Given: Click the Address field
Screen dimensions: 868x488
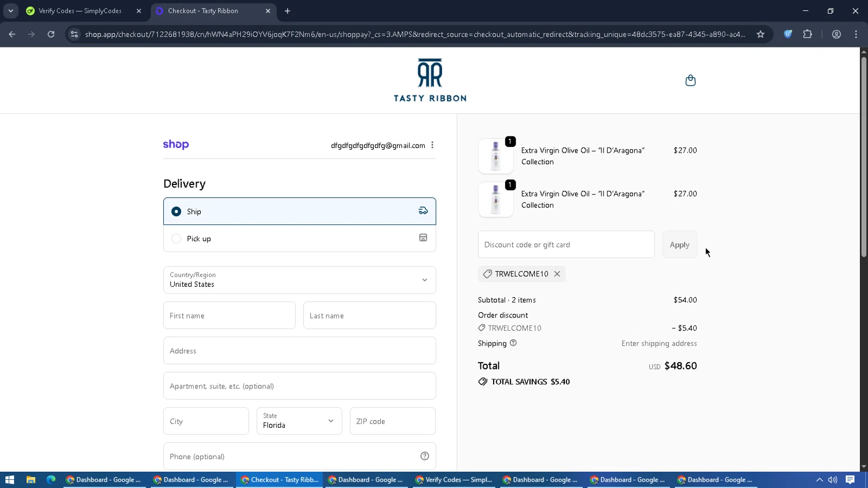Looking at the screenshot, I should pos(299,351).
